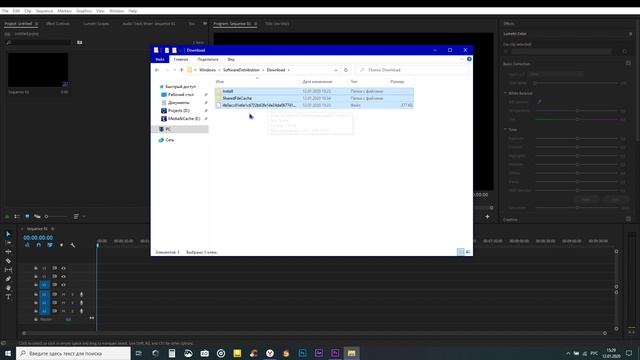The width and height of the screenshot is (640, 360).
Task: Expand the Explorer ribbon chevron
Action: [x=462, y=59]
